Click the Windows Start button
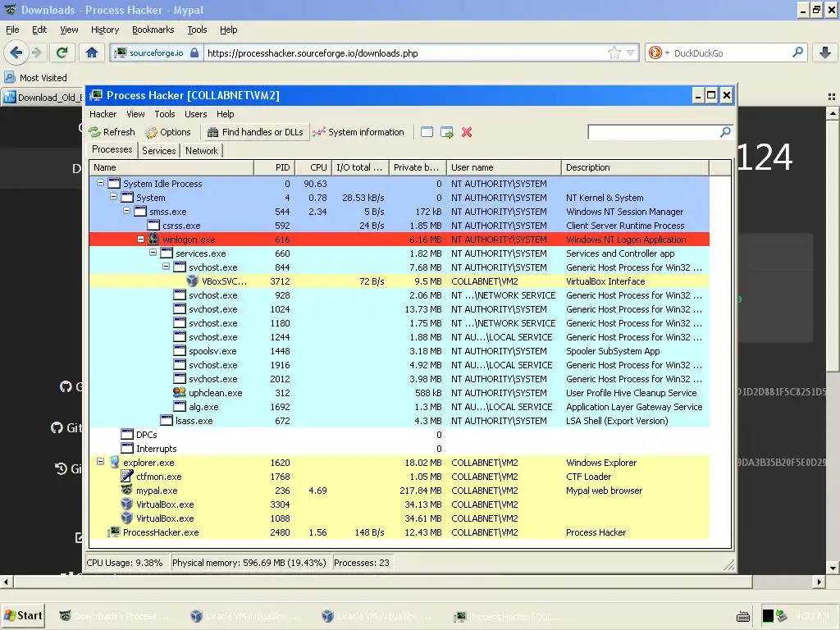 pos(23,616)
